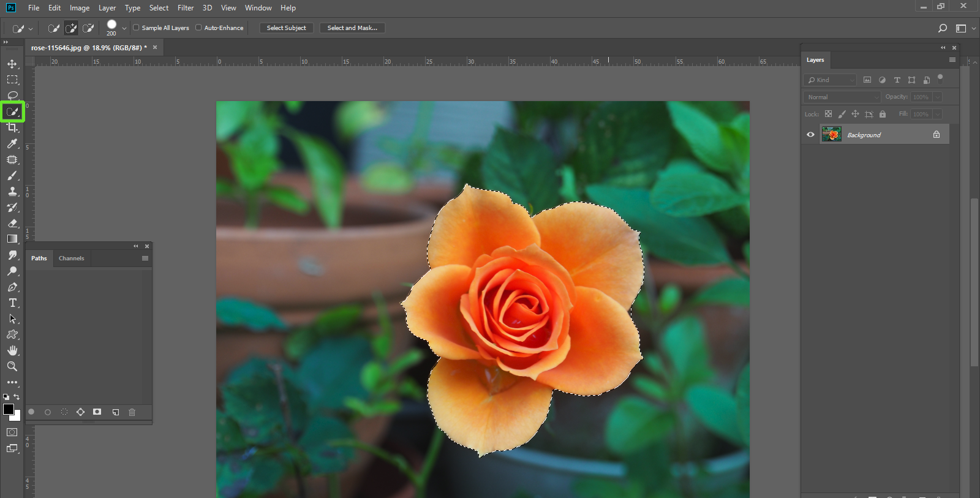
Task: Open the brush picker dropdown arrow
Action: [x=124, y=28]
